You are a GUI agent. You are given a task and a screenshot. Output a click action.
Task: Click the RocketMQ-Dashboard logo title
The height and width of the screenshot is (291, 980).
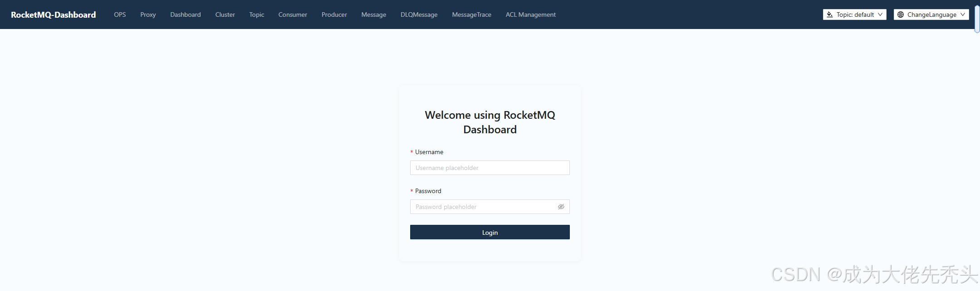click(x=53, y=15)
